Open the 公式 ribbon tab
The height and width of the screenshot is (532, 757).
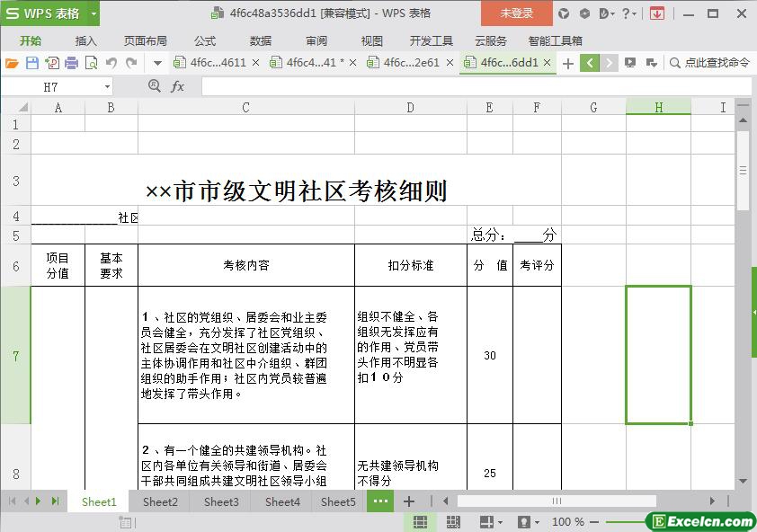[x=205, y=40]
